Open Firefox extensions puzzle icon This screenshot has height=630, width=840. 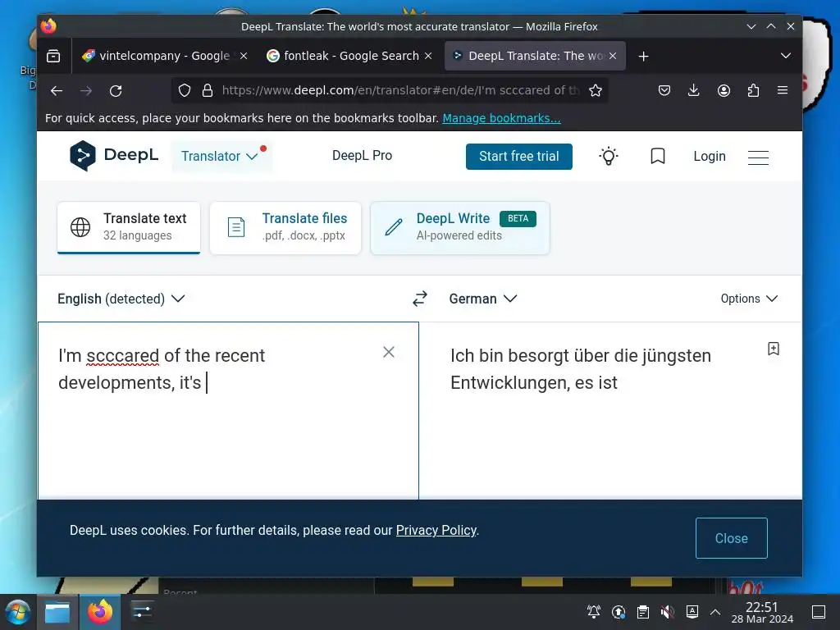753,90
